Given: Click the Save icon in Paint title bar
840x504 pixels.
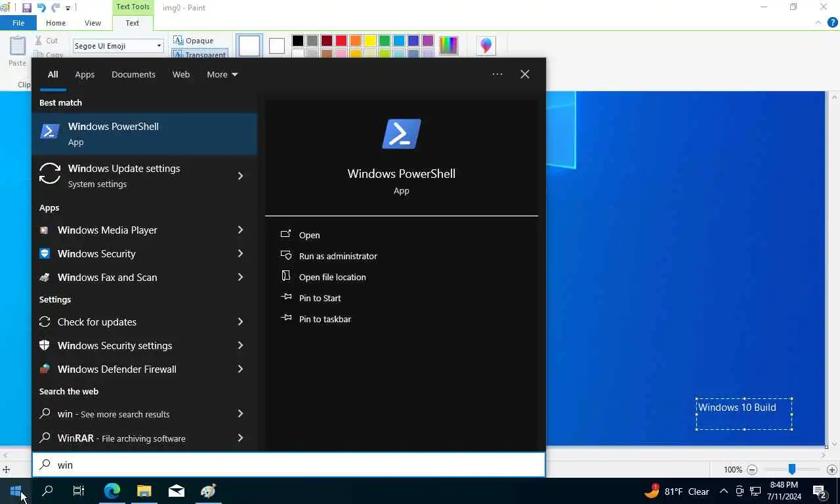Looking at the screenshot, I should (27, 8).
